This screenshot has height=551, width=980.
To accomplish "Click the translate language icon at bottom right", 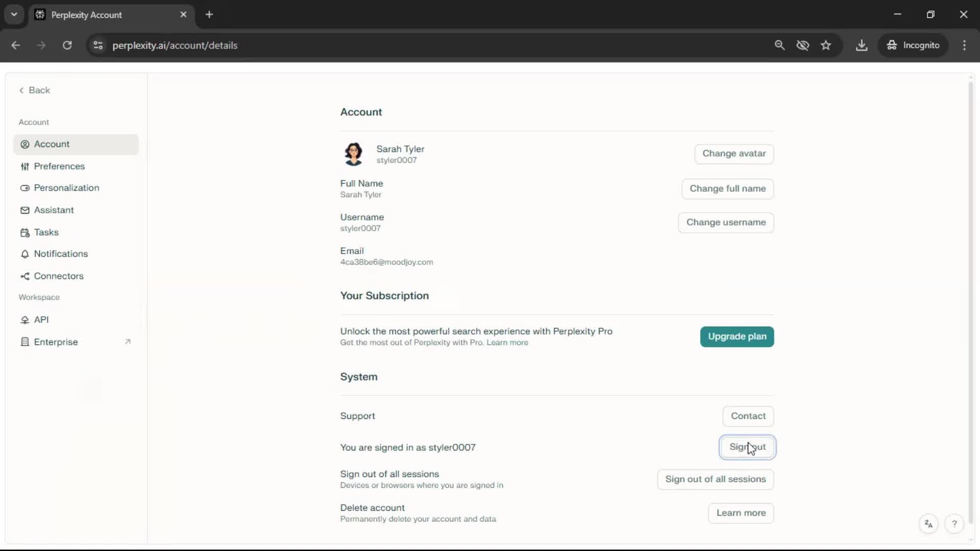I will click(928, 524).
